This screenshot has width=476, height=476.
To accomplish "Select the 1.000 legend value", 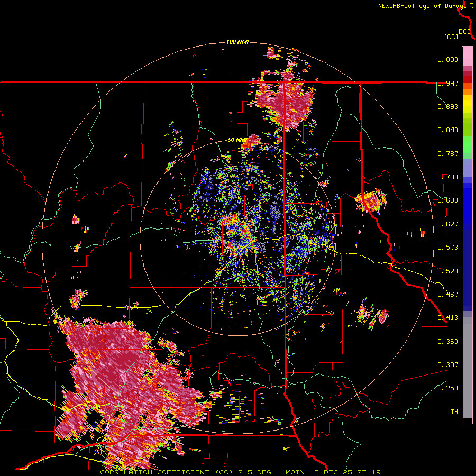I will [448, 59].
